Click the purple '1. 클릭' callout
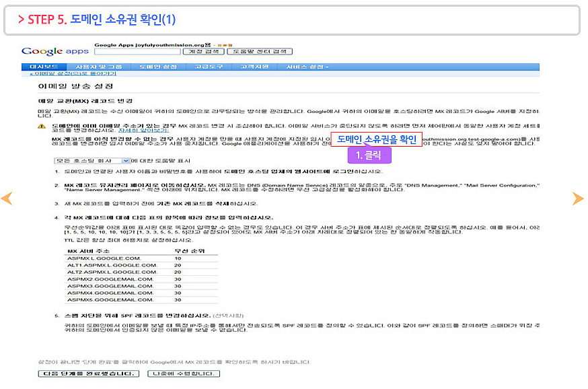Screen dimensions: 588x389 click(368, 155)
